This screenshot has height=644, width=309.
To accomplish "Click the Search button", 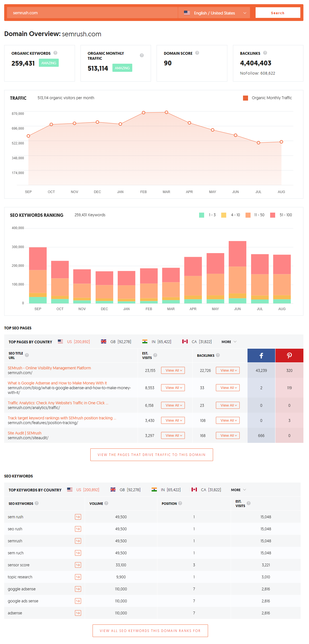I will tap(278, 13).
